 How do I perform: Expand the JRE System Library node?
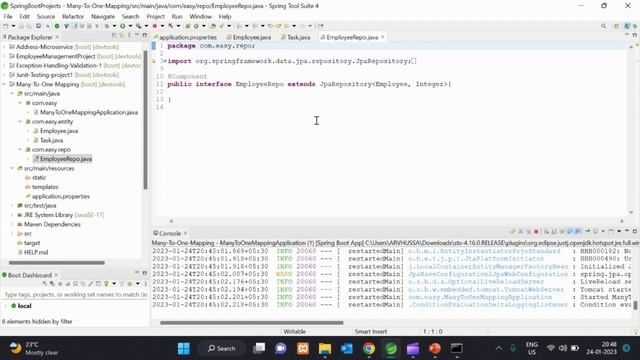(x=12, y=215)
